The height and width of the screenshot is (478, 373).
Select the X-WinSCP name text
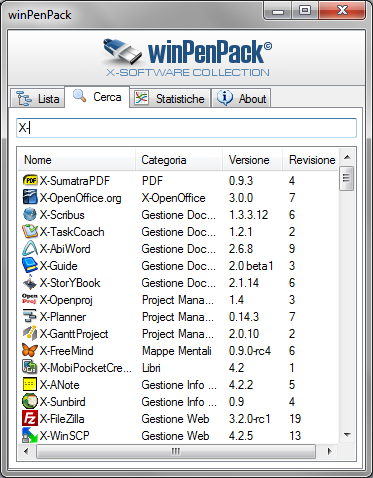pyautogui.click(x=65, y=436)
